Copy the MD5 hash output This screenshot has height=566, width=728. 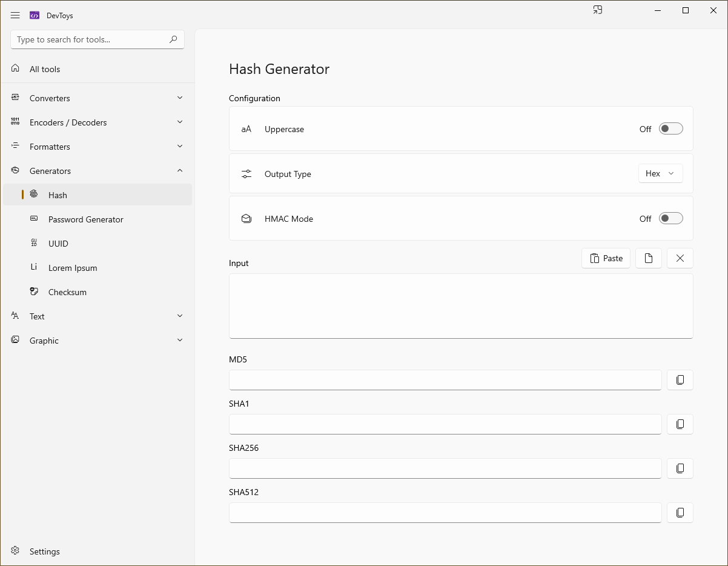point(680,380)
